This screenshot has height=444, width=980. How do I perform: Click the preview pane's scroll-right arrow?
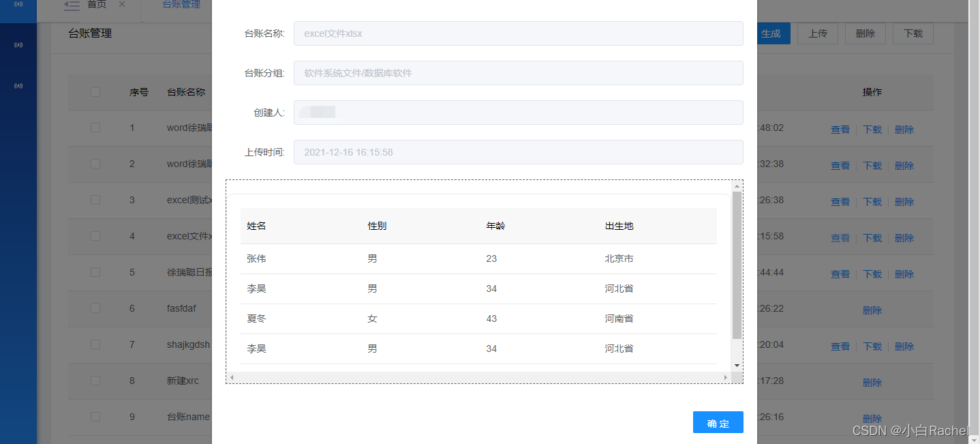click(725, 377)
